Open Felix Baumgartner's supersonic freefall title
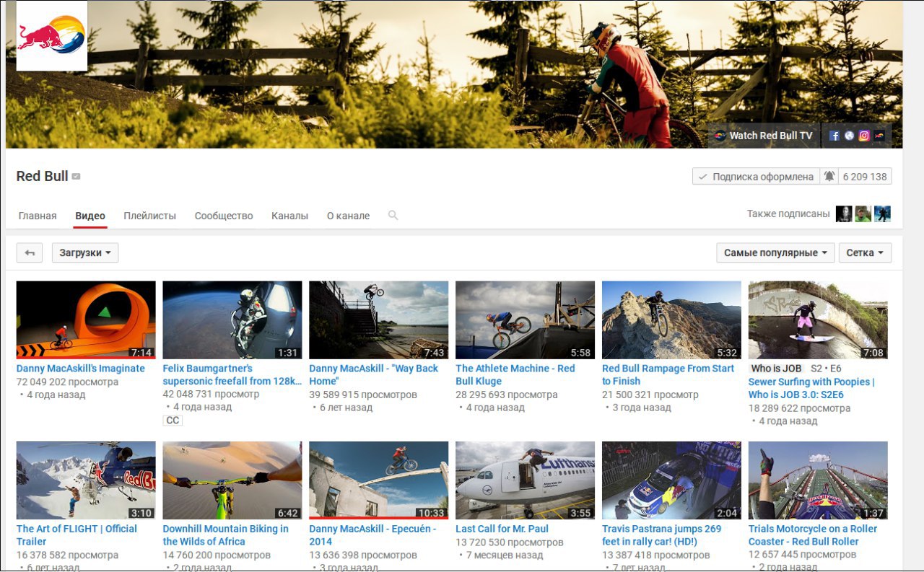Image resolution: width=924 pixels, height=572 pixels. click(232, 375)
